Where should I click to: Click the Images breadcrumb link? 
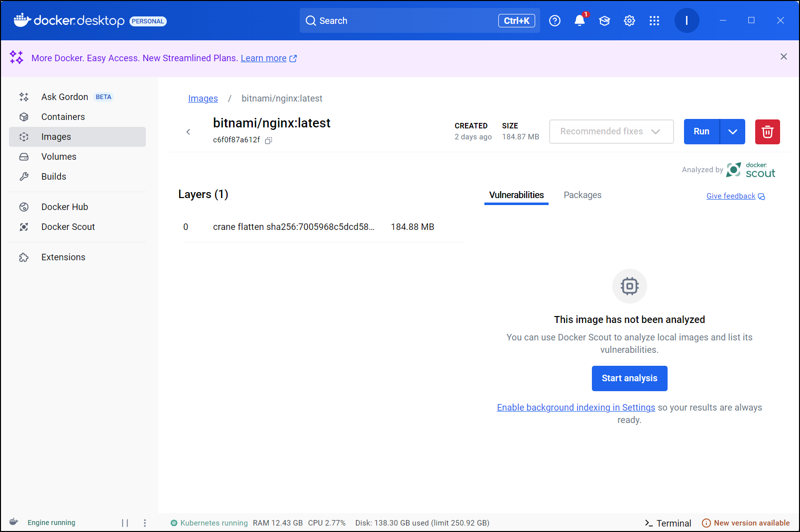203,99
